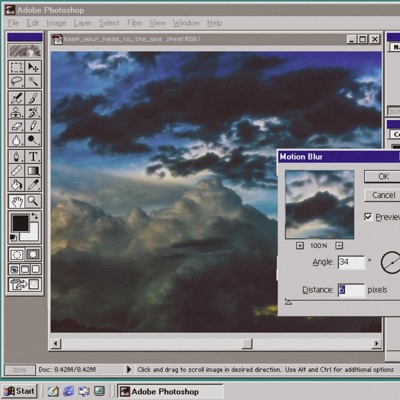Open the View menu
Image resolution: width=400 pixels, height=400 pixels.
point(157,23)
